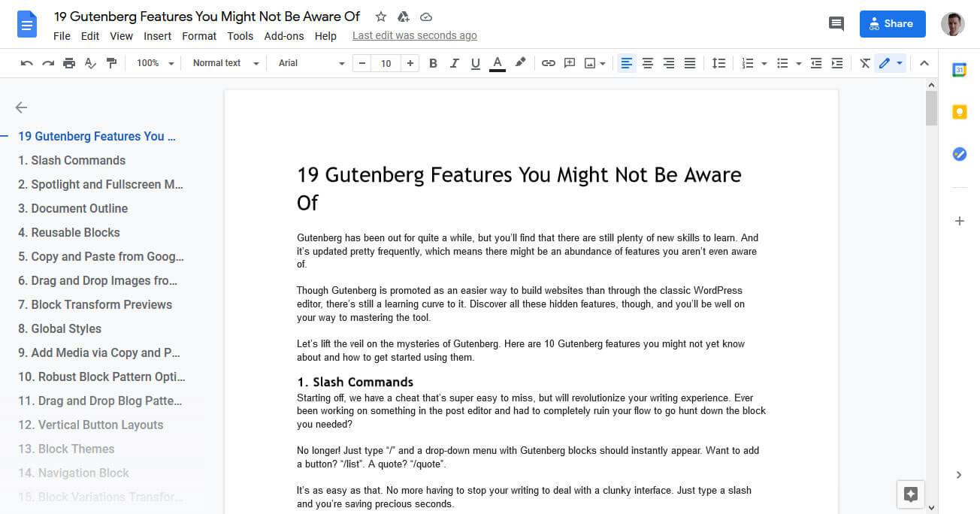
Task: Add a comment from toolbar icon
Action: [570, 63]
